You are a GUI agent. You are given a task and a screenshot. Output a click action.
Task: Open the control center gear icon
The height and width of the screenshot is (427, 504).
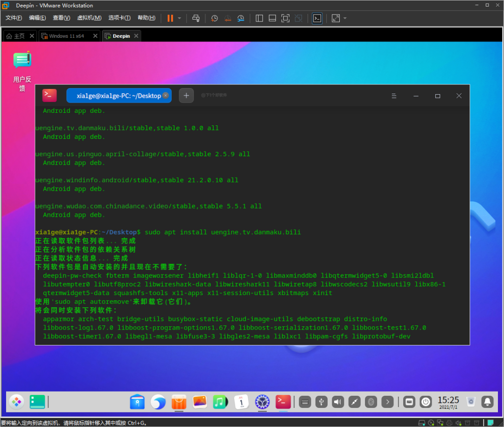tap(262, 401)
